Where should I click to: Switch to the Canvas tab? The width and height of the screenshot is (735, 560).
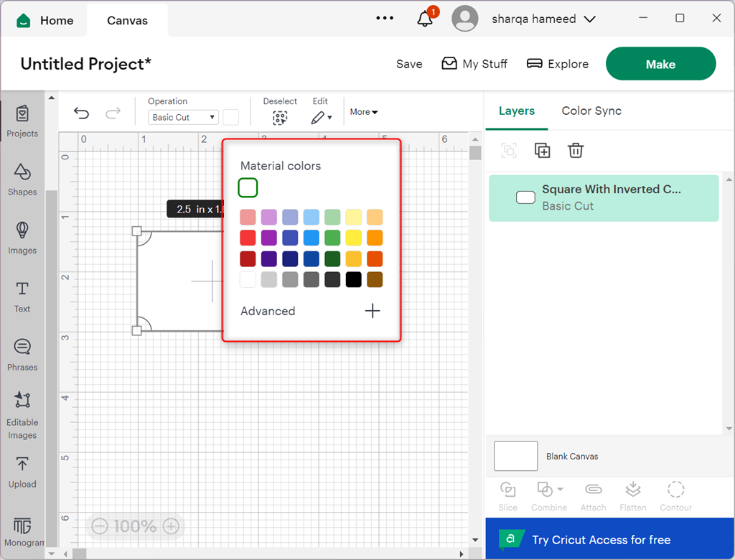pos(127,20)
